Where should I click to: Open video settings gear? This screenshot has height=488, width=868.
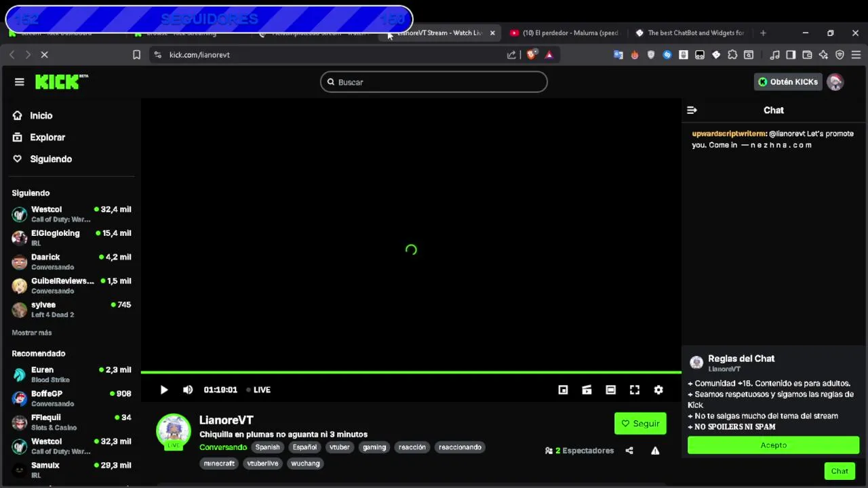click(658, 390)
